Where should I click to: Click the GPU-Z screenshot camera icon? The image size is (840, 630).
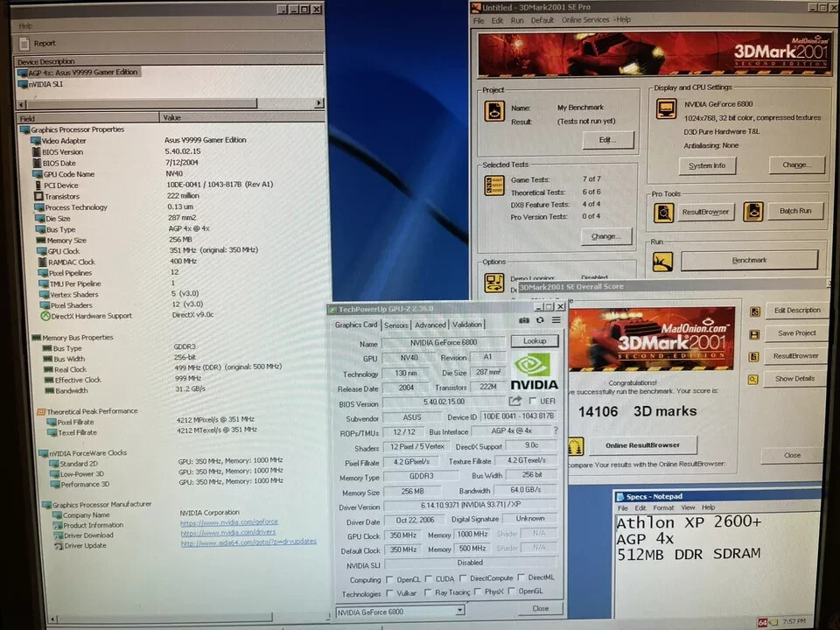pyautogui.click(x=524, y=321)
